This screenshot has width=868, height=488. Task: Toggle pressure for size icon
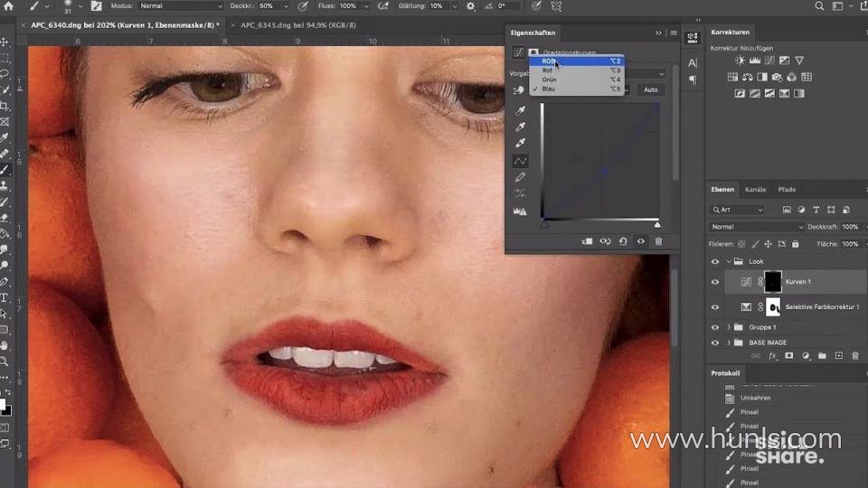point(536,6)
